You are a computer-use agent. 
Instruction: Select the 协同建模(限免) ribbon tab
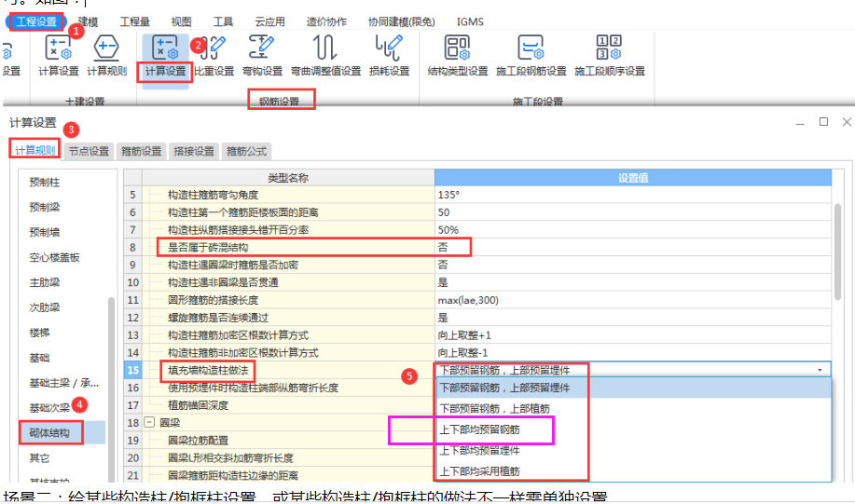[401, 21]
